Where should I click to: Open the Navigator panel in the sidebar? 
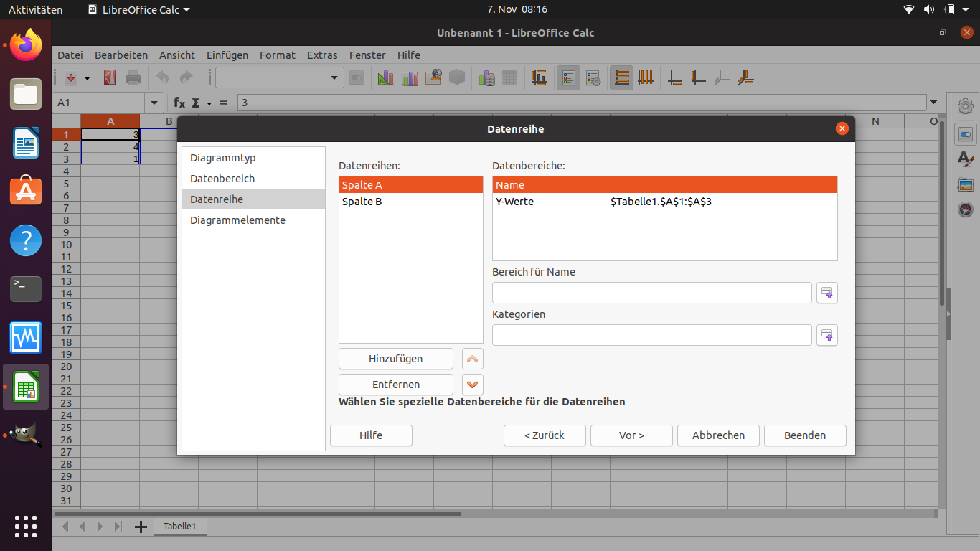click(966, 210)
